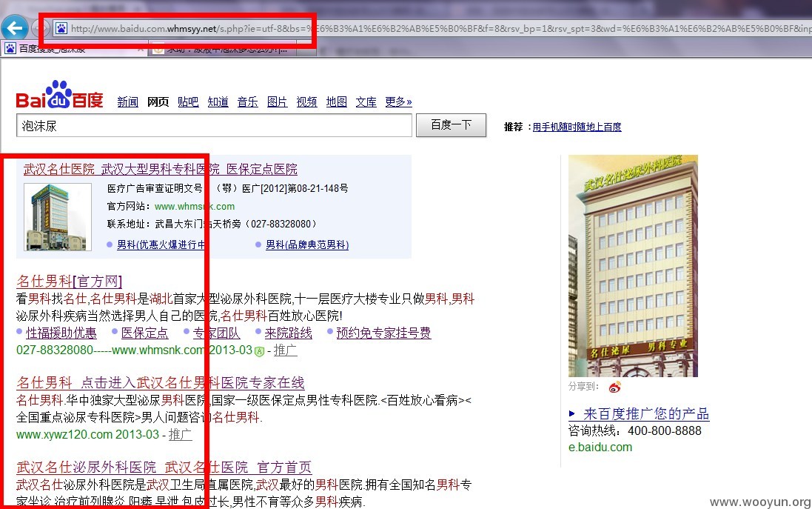
Task: Open the 武汉名仕泌尿外科医院 武汉名仕医院 官方首页 title
Action: 164,468
